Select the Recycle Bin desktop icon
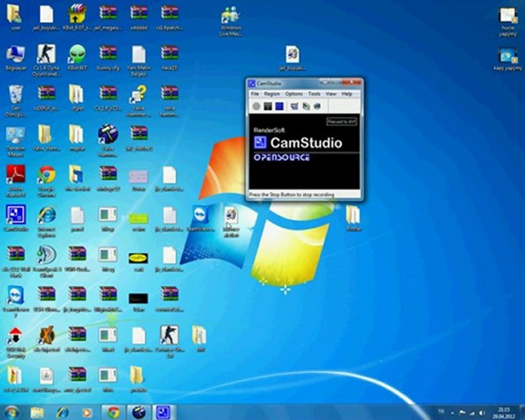The width and height of the screenshot is (525, 420). (15, 100)
